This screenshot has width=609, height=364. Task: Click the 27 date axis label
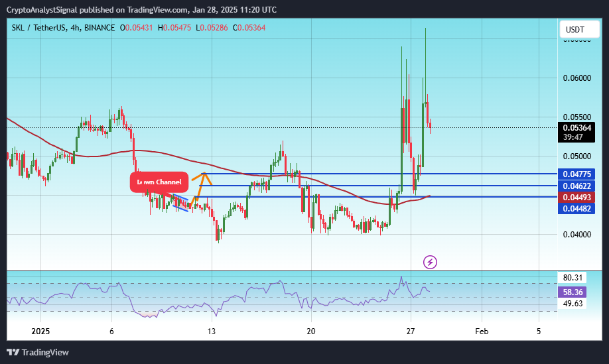[411, 332]
